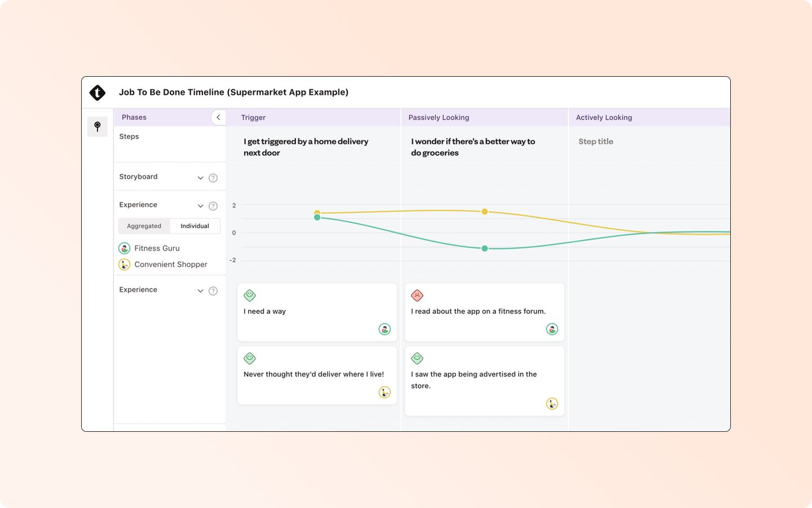Viewport: 812px width, 508px height.
Task: Collapse the Experience chart lane using its chevron
Action: [x=200, y=206]
